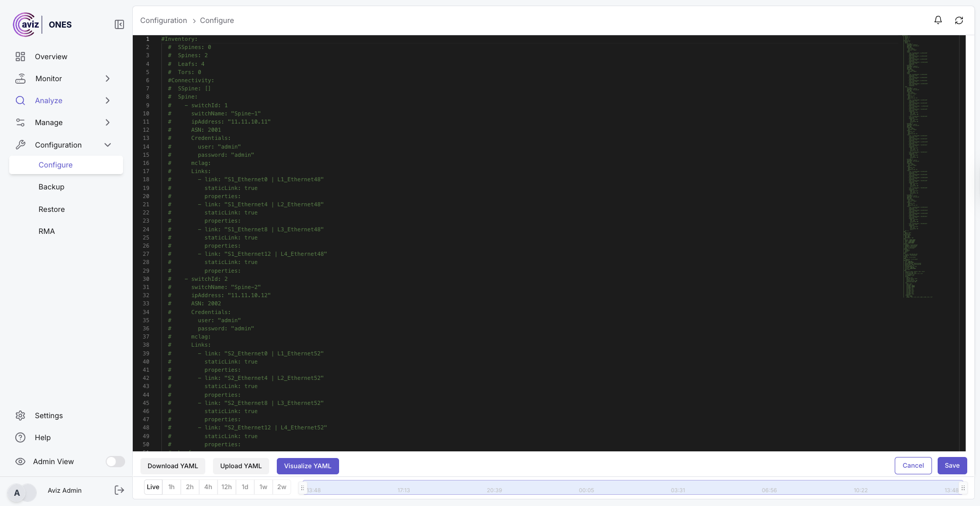This screenshot has height=506, width=980.
Task: Click the switchName "Spine-2" line
Action: pyautogui.click(x=226, y=287)
